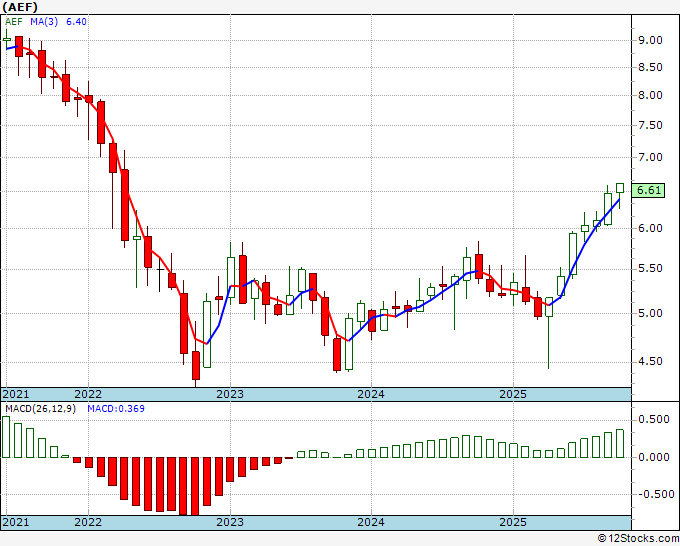Click the 0.500 MACD axis label

pos(654,419)
